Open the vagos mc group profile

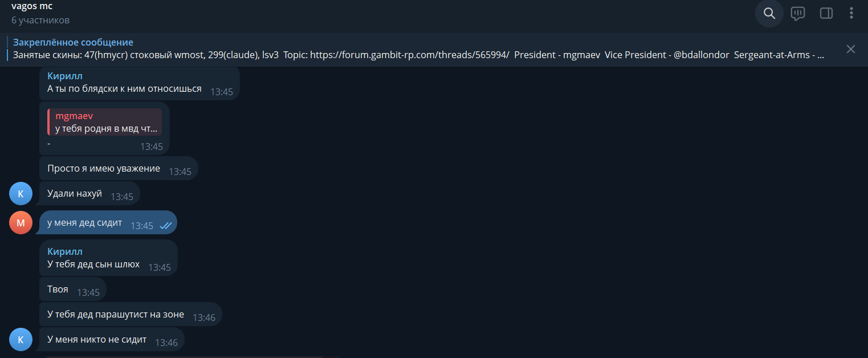tap(32, 6)
